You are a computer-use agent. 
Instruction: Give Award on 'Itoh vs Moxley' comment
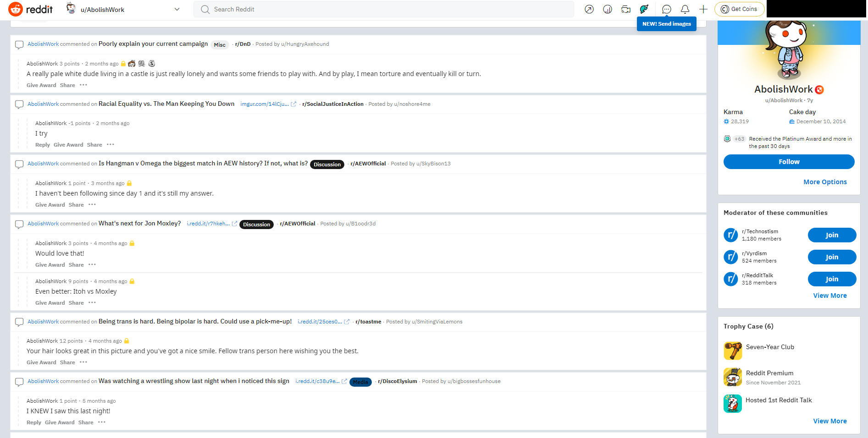tap(50, 303)
